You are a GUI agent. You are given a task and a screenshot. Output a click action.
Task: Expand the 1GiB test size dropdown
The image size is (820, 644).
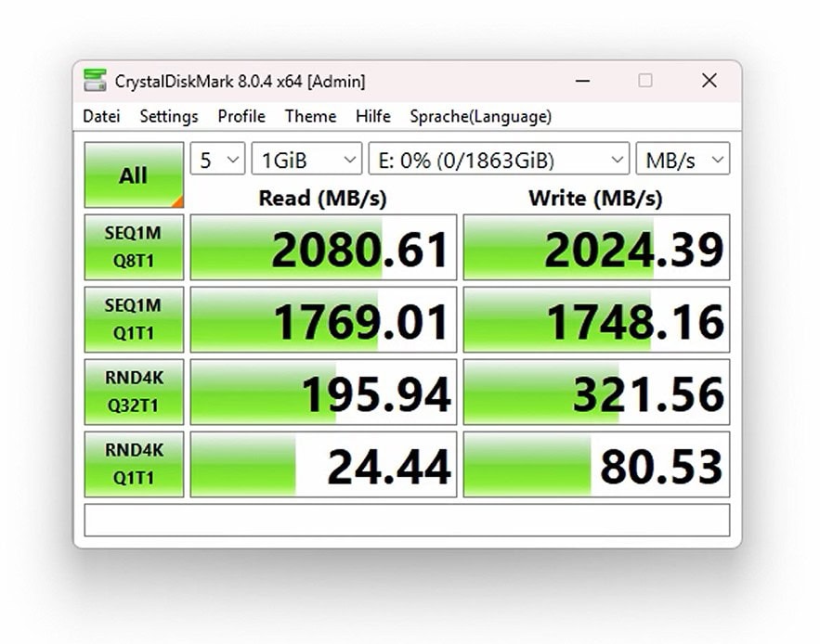click(306, 160)
